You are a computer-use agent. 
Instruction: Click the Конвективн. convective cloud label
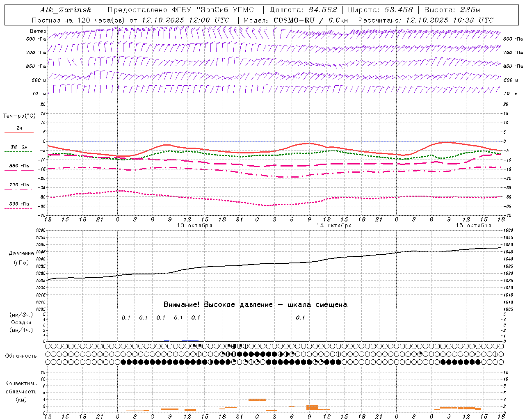coord(21,383)
